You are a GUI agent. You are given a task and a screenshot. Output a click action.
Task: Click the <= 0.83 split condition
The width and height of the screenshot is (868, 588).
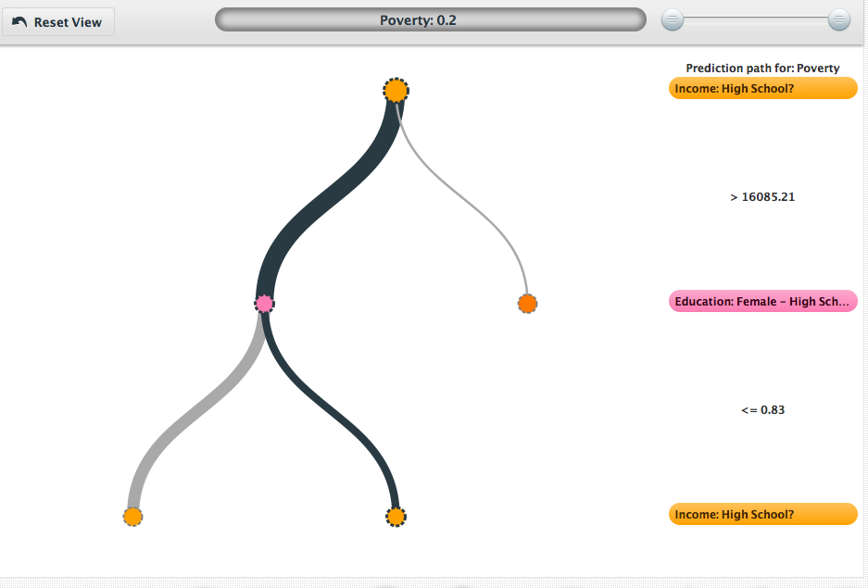pyautogui.click(x=762, y=409)
